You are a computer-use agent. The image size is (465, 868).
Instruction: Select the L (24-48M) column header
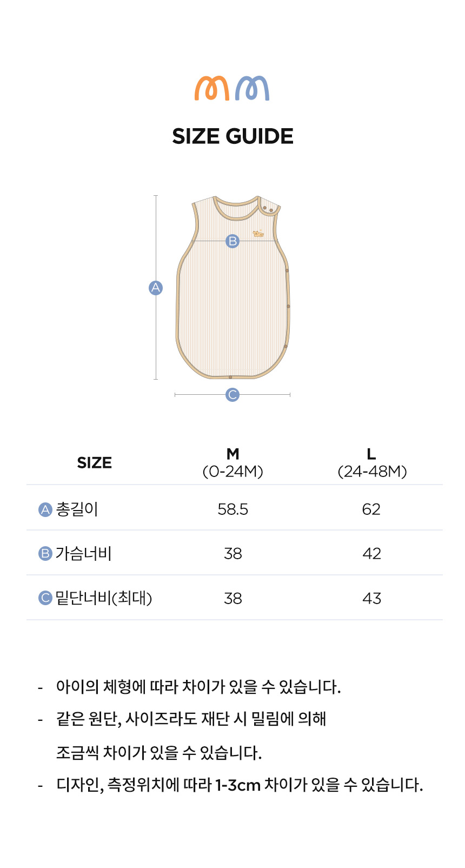tap(371, 463)
